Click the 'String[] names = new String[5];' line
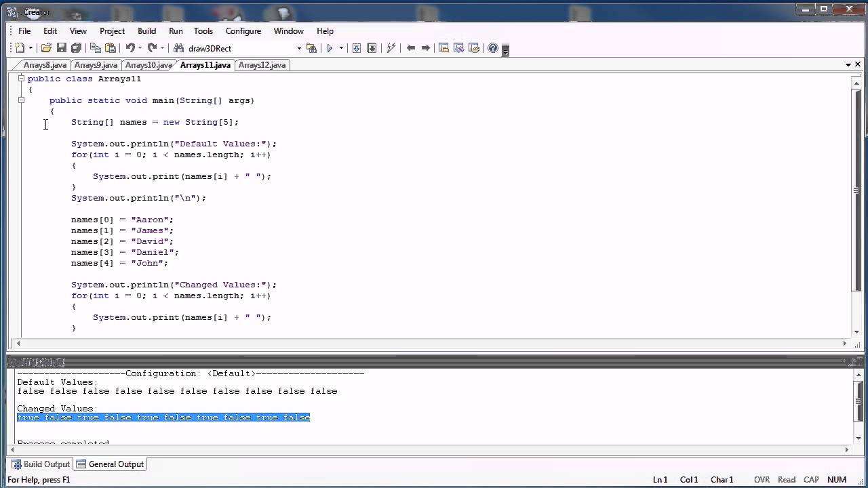 [x=155, y=122]
